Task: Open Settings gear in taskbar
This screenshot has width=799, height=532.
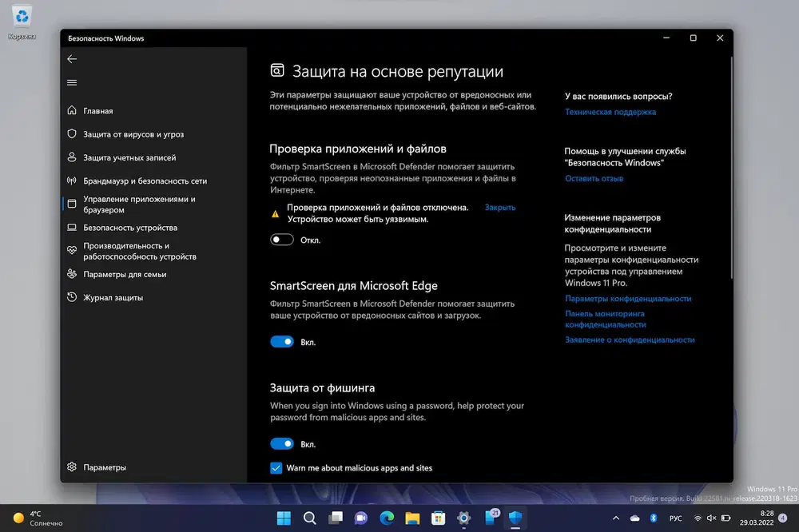Action: [463, 518]
